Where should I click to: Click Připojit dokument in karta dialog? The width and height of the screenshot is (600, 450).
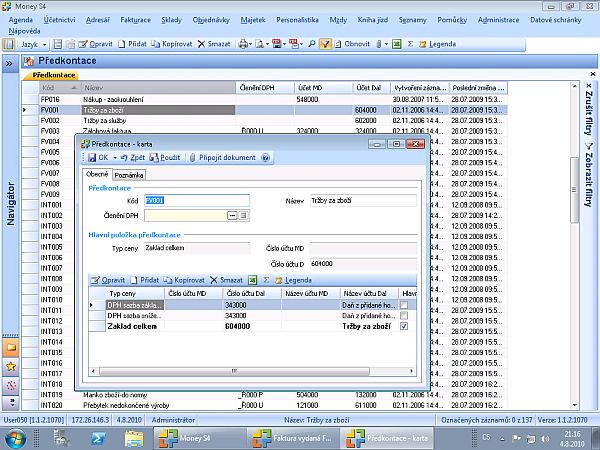[x=223, y=157]
